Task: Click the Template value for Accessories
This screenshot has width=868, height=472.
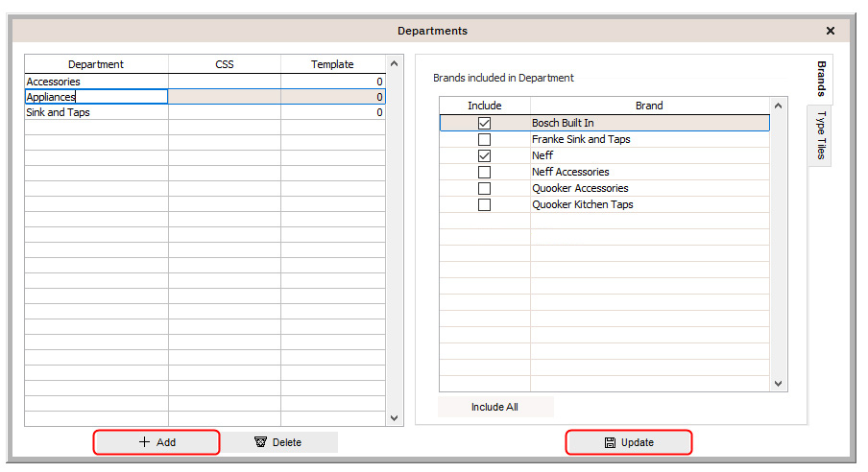Action: 332,82
